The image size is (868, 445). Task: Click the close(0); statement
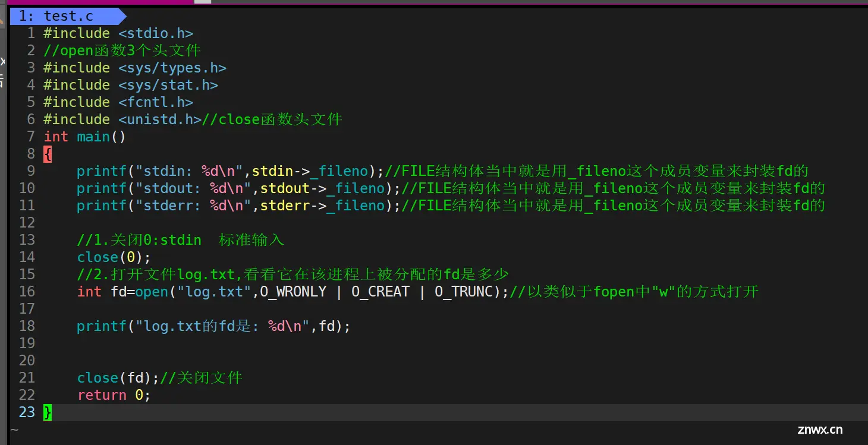click(x=114, y=257)
